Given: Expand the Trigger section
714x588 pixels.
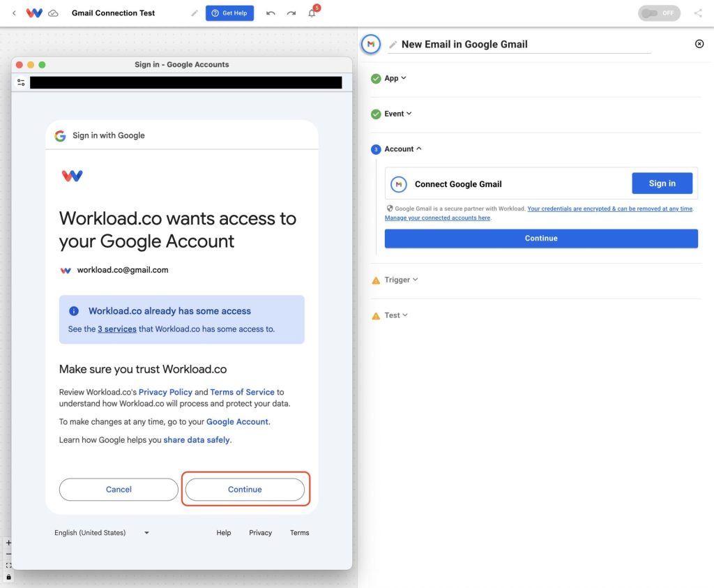Looking at the screenshot, I should (401, 280).
